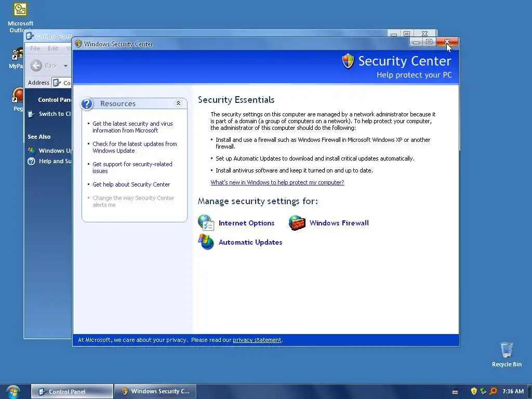Open the Automatic Updates icon
The height and width of the screenshot is (399, 532).
[206, 242]
